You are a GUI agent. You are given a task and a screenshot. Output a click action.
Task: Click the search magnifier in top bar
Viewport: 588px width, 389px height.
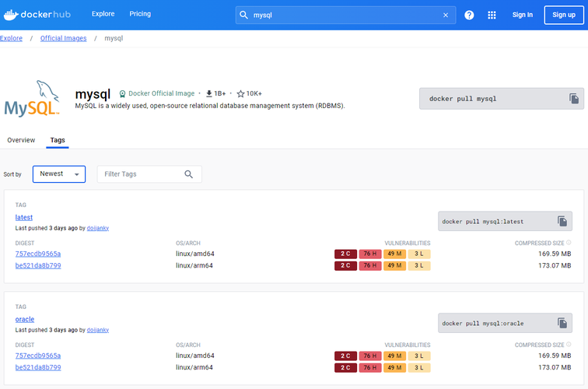coord(243,15)
